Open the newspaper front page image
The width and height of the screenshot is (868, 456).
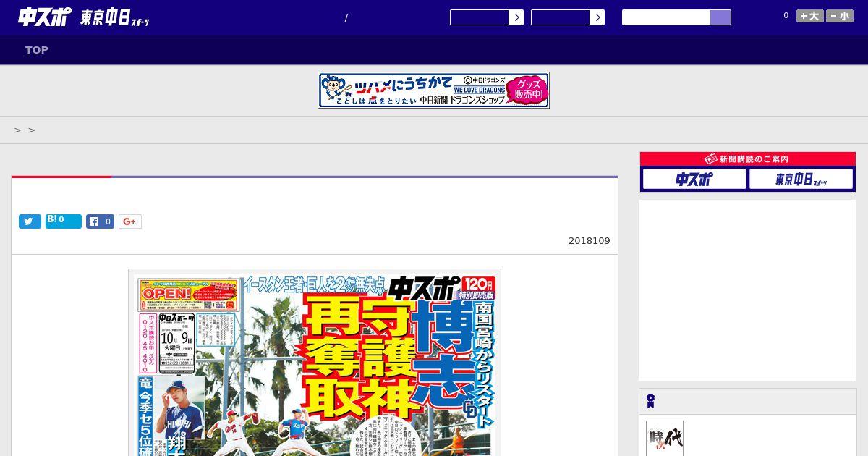click(315, 363)
